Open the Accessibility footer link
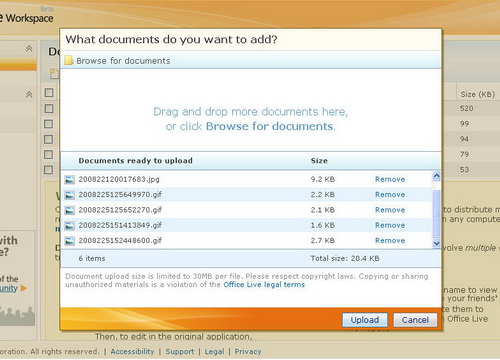Image resolution: width=500 pixels, height=360 pixels. [132, 351]
